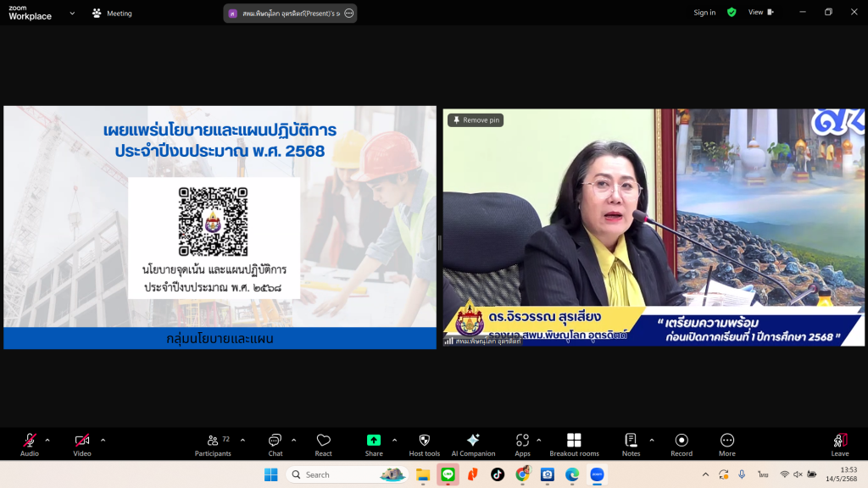Image resolution: width=868 pixels, height=488 pixels.
Task: Click the pinned speaker video
Action: point(654,227)
